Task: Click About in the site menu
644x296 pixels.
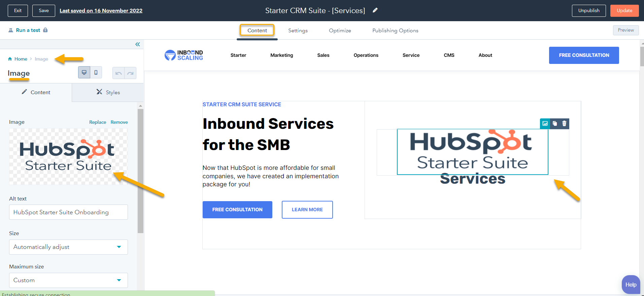Action: point(485,55)
